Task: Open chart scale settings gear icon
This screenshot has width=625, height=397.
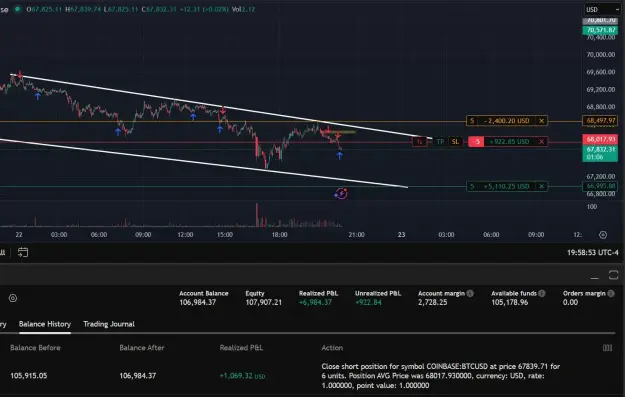Action: [x=603, y=235]
